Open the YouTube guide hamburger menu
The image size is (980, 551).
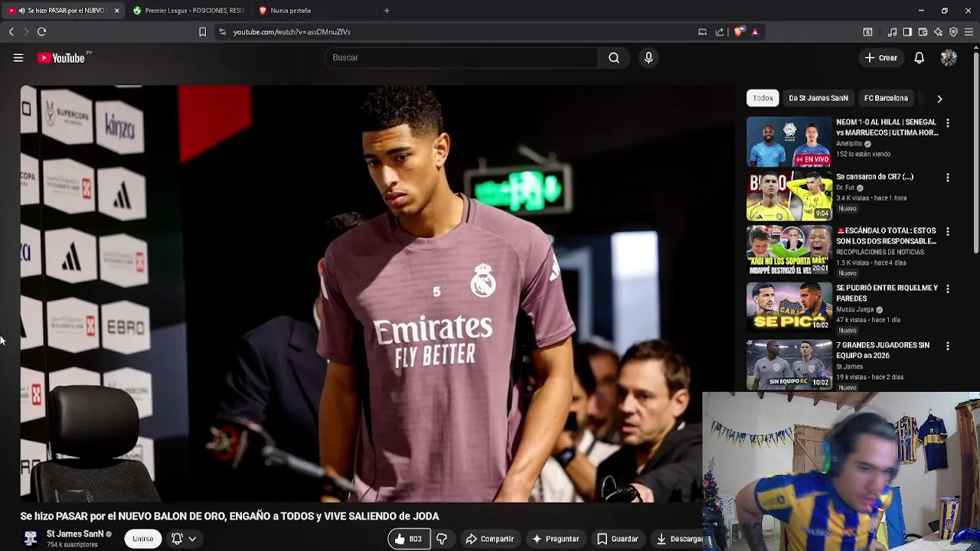18,57
